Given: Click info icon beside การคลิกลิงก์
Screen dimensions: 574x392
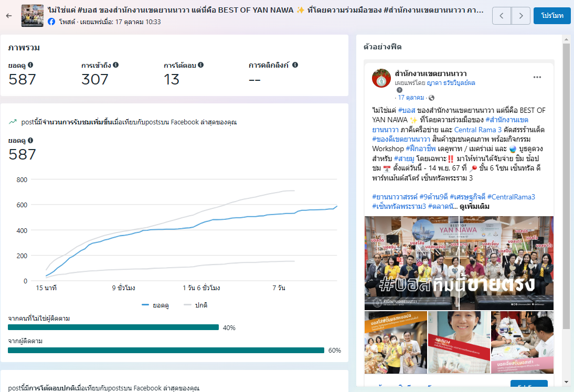Looking at the screenshot, I should coord(295,65).
